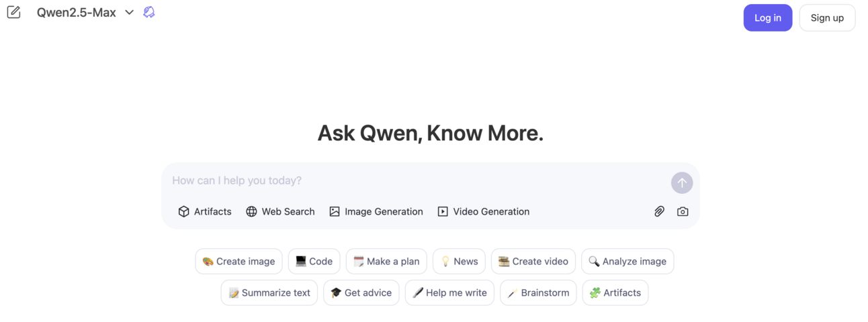Focus the 'How can I help you today?' field
This screenshot has width=868, height=322.
pos(417,180)
